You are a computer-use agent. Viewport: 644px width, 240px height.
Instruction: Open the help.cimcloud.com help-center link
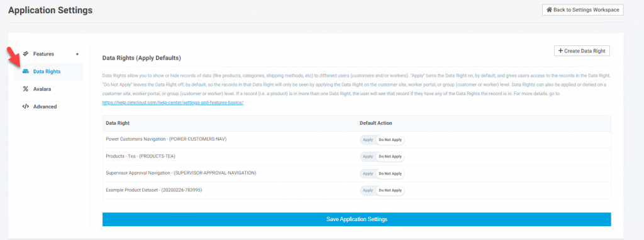coord(173,103)
